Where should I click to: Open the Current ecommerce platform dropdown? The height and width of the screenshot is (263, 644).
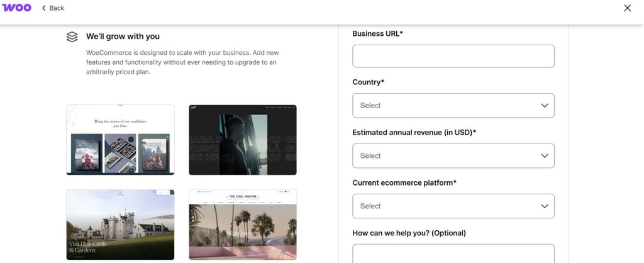point(453,206)
